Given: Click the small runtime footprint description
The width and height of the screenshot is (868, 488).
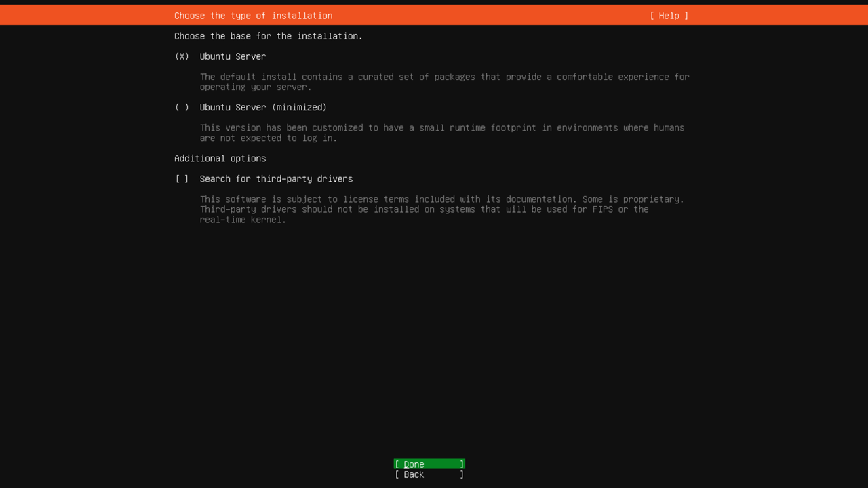Looking at the screenshot, I should (x=441, y=133).
